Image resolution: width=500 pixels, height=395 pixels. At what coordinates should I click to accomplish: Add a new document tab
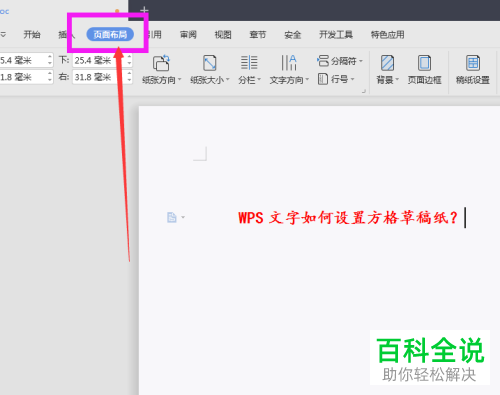pyautogui.click(x=144, y=10)
